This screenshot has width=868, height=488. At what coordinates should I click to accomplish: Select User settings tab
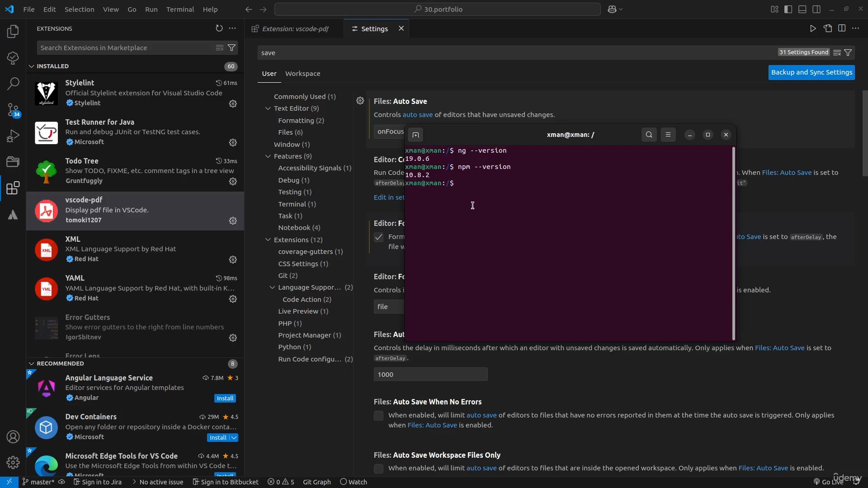(x=269, y=73)
